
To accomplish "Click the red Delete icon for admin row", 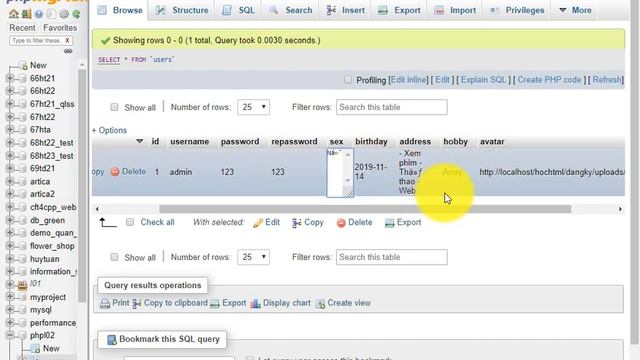I will tap(115, 172).
